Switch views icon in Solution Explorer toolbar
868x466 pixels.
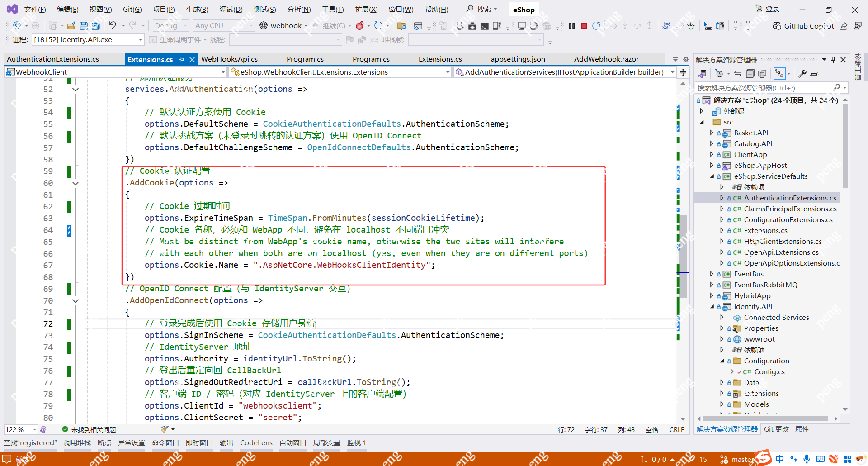702,73
